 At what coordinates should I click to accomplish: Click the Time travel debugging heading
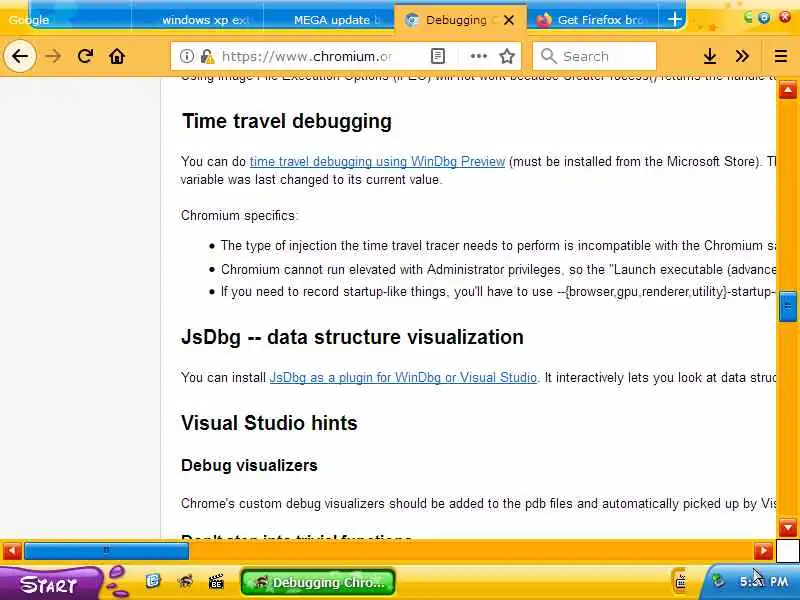(287, 121)
